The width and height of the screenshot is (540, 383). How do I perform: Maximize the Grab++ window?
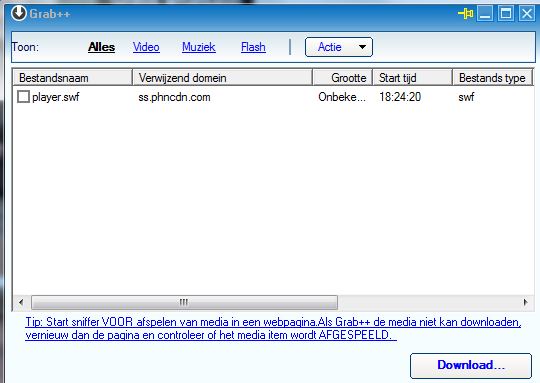[506, 14]
